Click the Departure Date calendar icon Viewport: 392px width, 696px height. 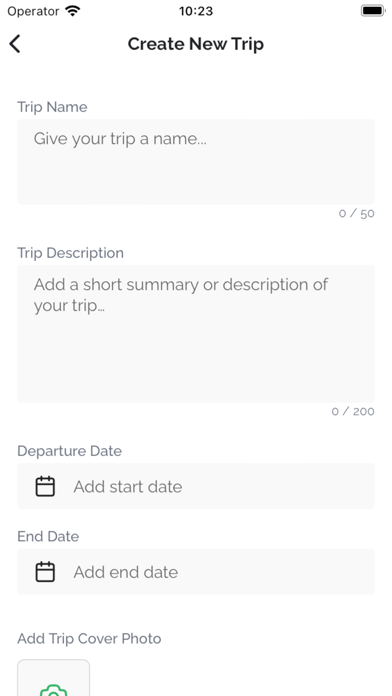45,486
